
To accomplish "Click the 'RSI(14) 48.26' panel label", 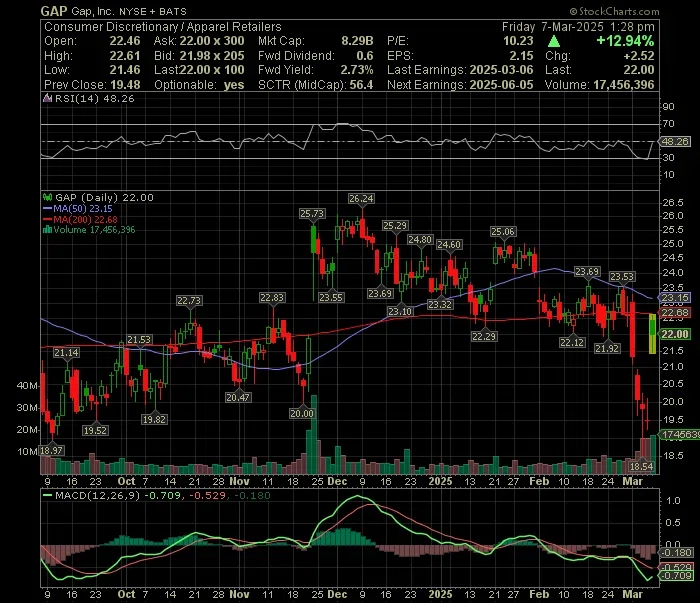I will (x=94, y=99).
